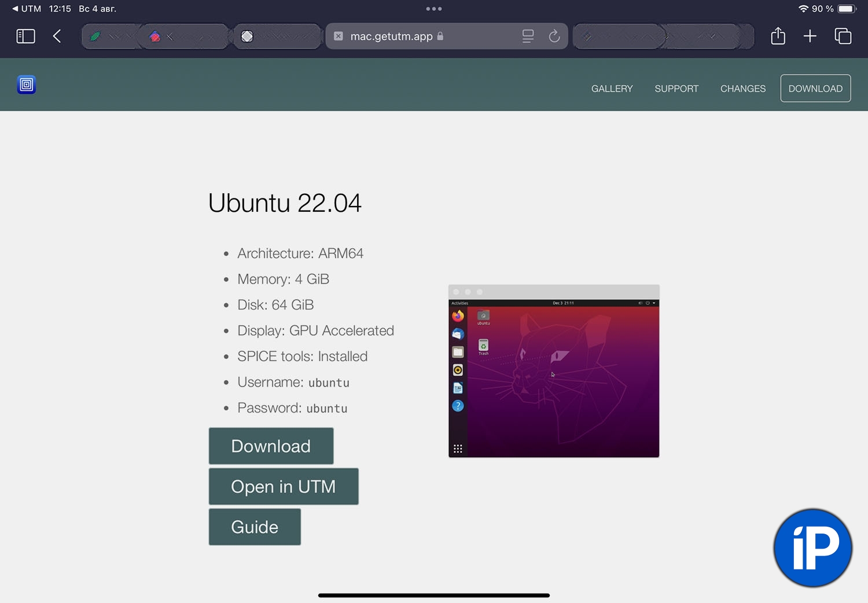Open the CHANGES page
The width and height of the screenshot is (868, 603).
[x=743, y=89]
